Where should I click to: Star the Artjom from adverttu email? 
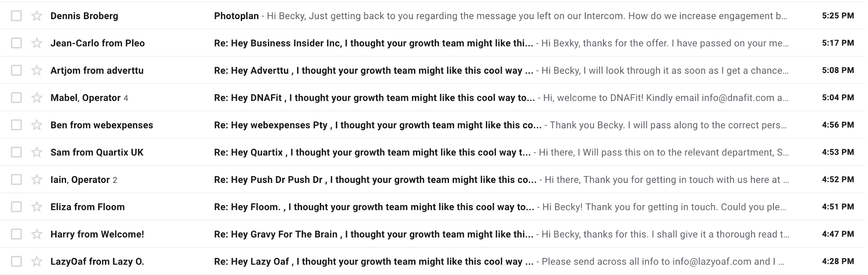pos(36,70)
